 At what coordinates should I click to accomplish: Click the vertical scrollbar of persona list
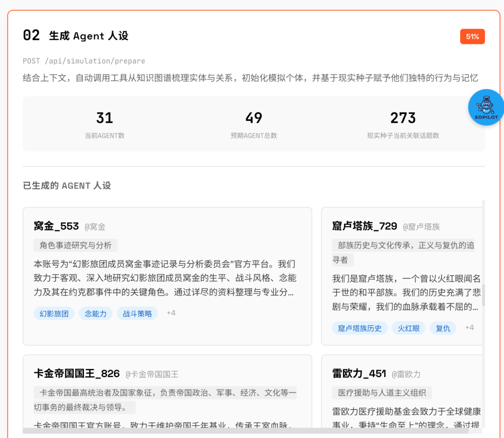pos(483,295)
